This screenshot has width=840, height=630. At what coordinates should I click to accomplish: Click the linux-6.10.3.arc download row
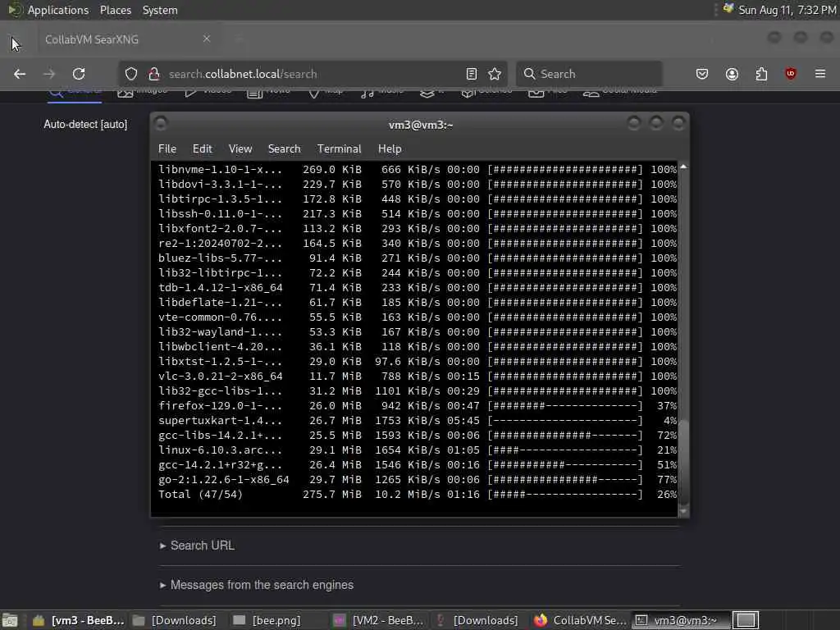(x=418, y=450)
